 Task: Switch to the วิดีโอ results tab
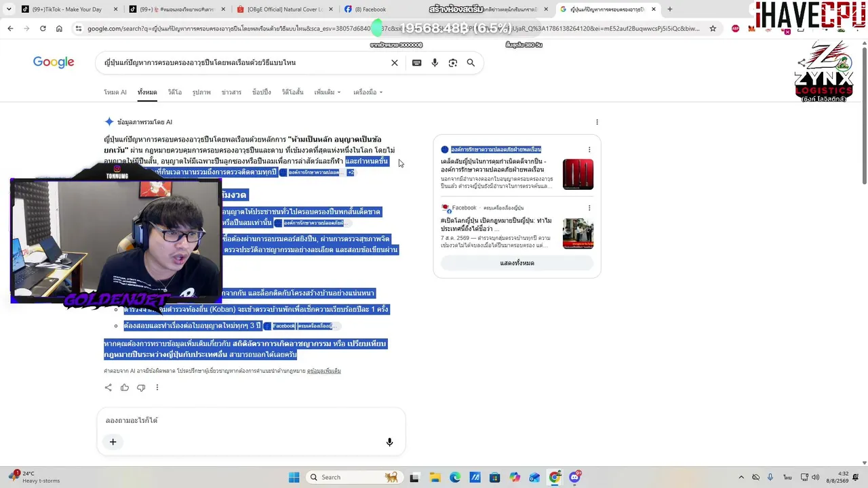point(175,92)
